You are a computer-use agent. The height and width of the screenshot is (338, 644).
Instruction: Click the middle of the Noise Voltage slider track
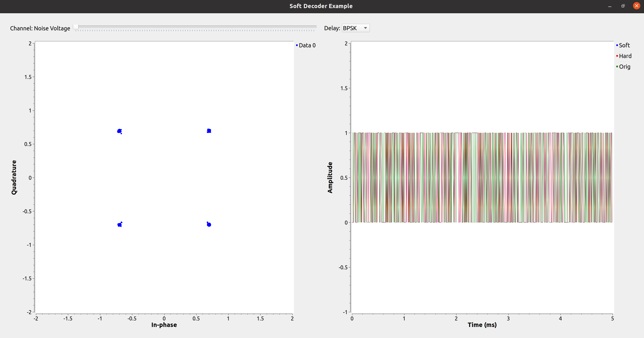(195, 27)
